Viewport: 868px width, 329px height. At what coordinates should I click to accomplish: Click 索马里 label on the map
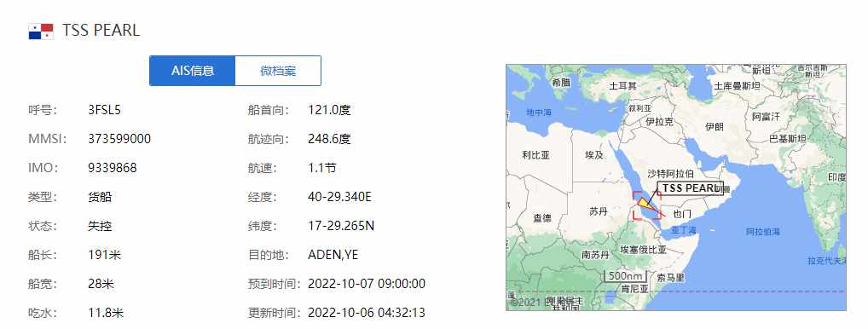(x=671, y=277)
